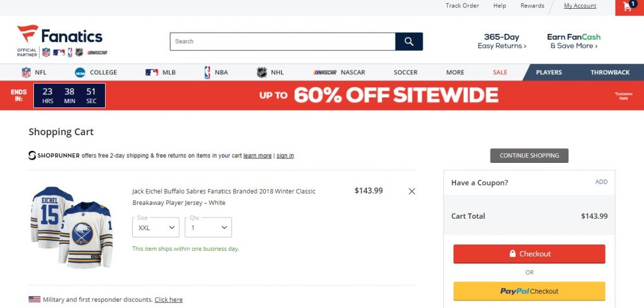Image resolution: width=644 pixels, height=308 pixels.
Task: Click the Fanatics logo
Action: pos(62,35)
